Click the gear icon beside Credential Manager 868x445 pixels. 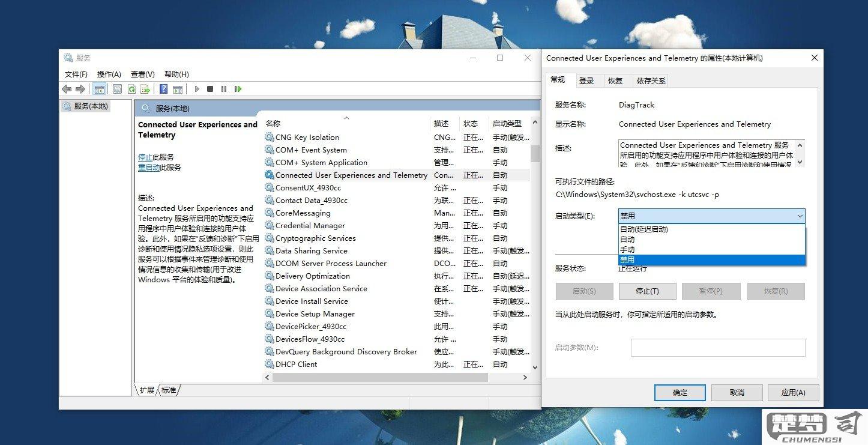tap(269, 225)
